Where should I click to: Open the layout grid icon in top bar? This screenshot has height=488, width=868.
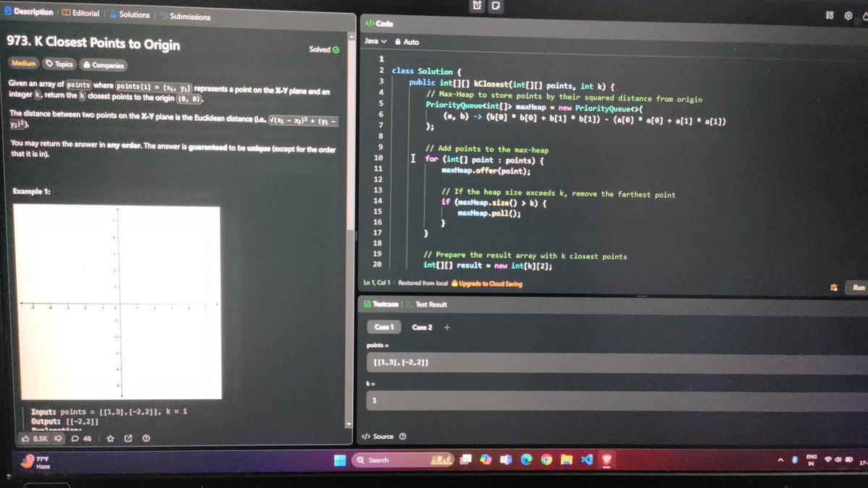(830, 14)
